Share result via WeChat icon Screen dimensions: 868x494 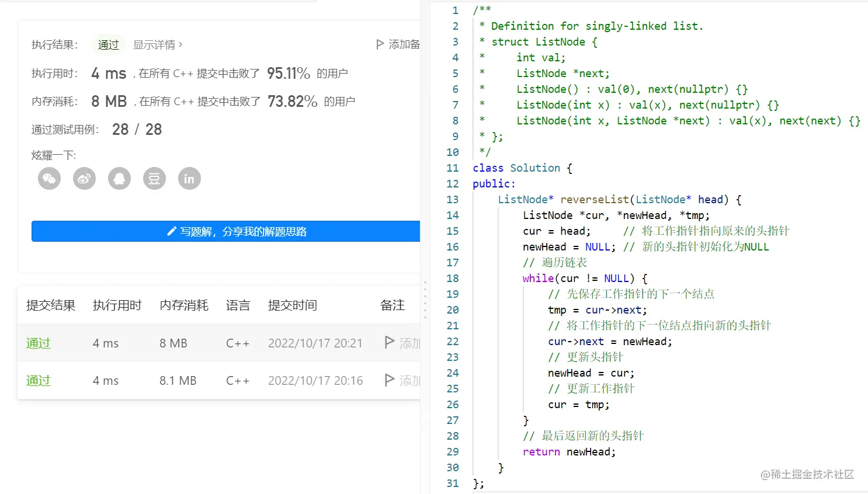49,179
